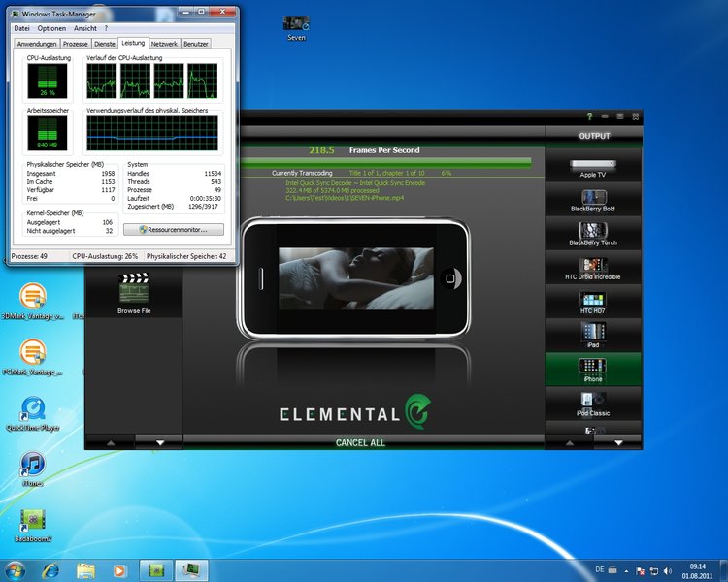Open Windows Explorer folder on taskbar
728x582 pixels.
[x=85, y=570]
